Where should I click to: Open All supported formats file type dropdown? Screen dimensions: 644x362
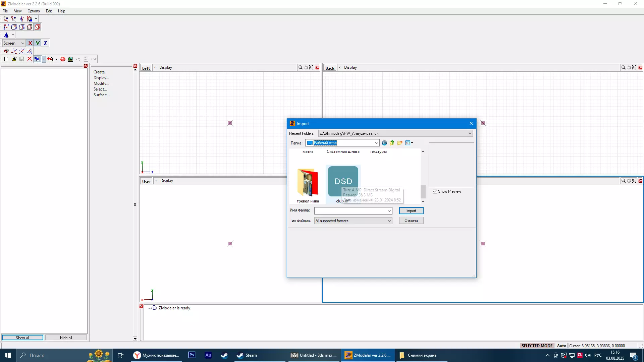(389, 221)
